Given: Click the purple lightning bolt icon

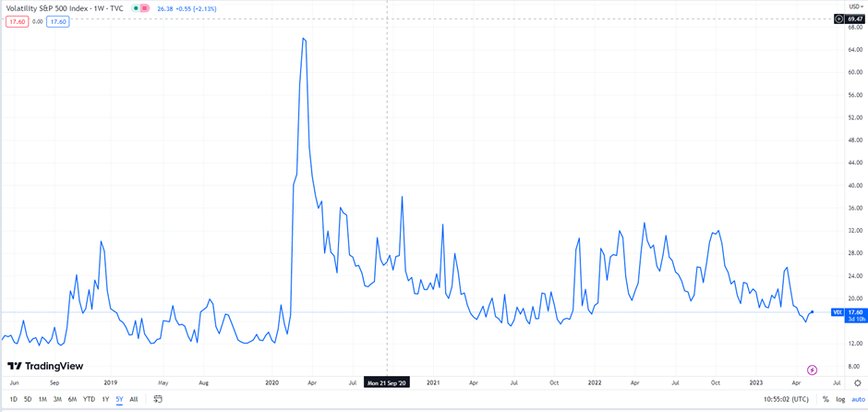Looking at the screenshot, I should point(812,370).
